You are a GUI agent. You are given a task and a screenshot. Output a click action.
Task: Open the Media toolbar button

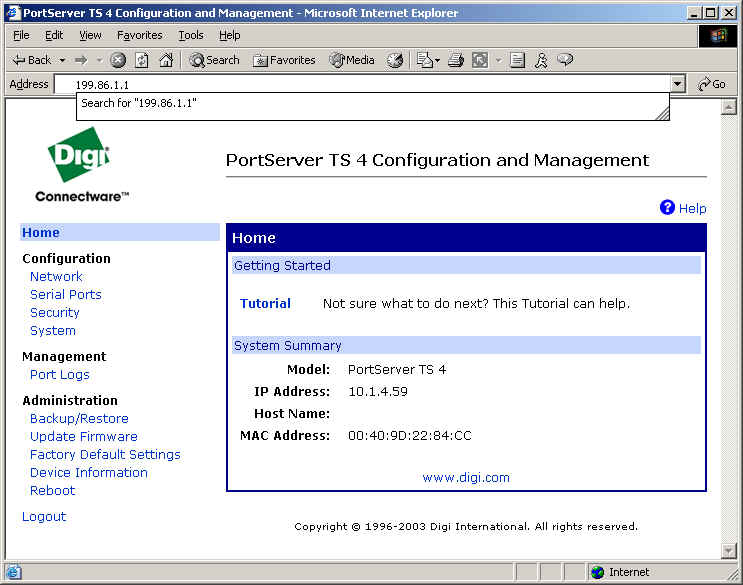point(352,60)
